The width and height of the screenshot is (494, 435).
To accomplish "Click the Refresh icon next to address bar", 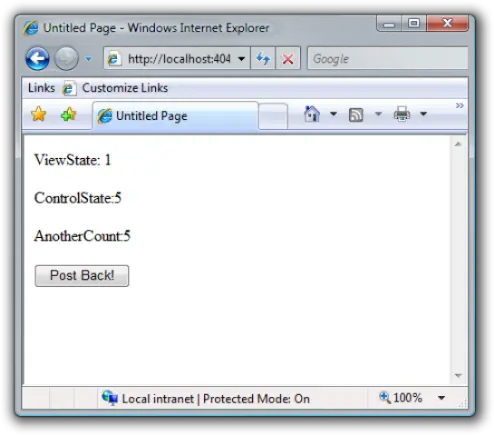I will [x=263, y=59].
